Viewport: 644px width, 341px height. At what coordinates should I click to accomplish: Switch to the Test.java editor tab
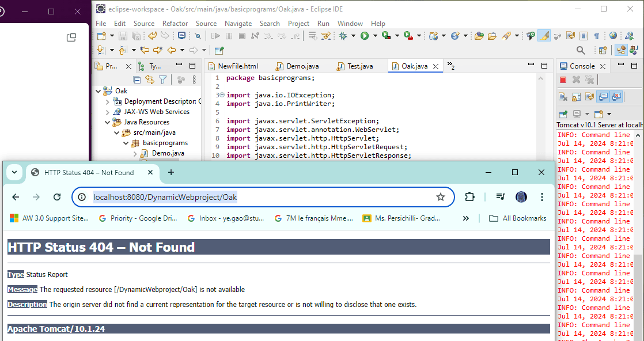pos(359,66)
